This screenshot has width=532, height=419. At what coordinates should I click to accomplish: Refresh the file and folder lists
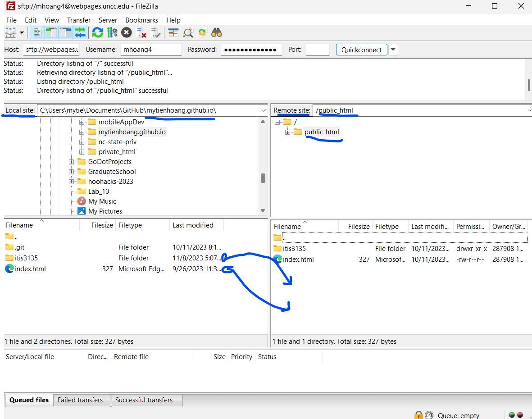coord(97,32)
